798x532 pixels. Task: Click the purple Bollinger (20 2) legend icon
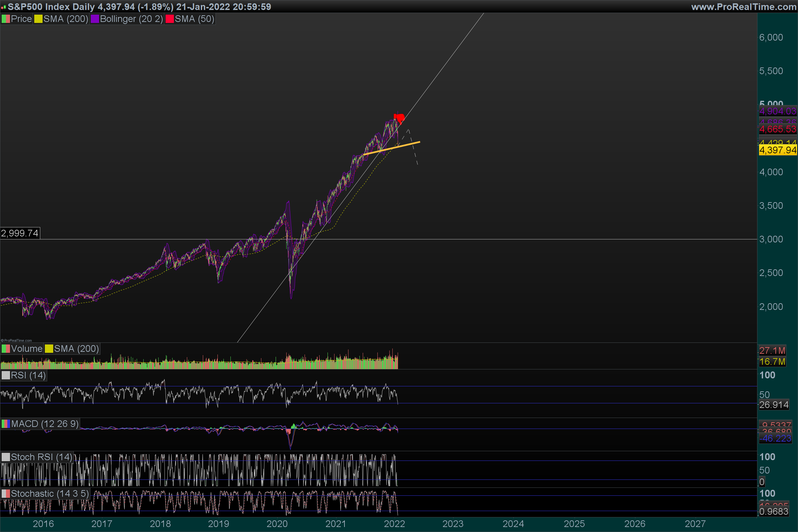click(95, 19)
